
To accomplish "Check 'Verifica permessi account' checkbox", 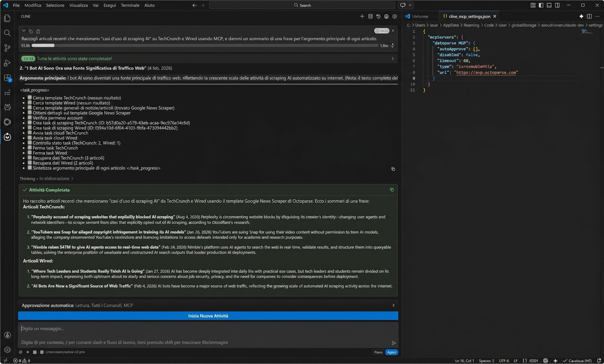I will (x=30, y=118).
